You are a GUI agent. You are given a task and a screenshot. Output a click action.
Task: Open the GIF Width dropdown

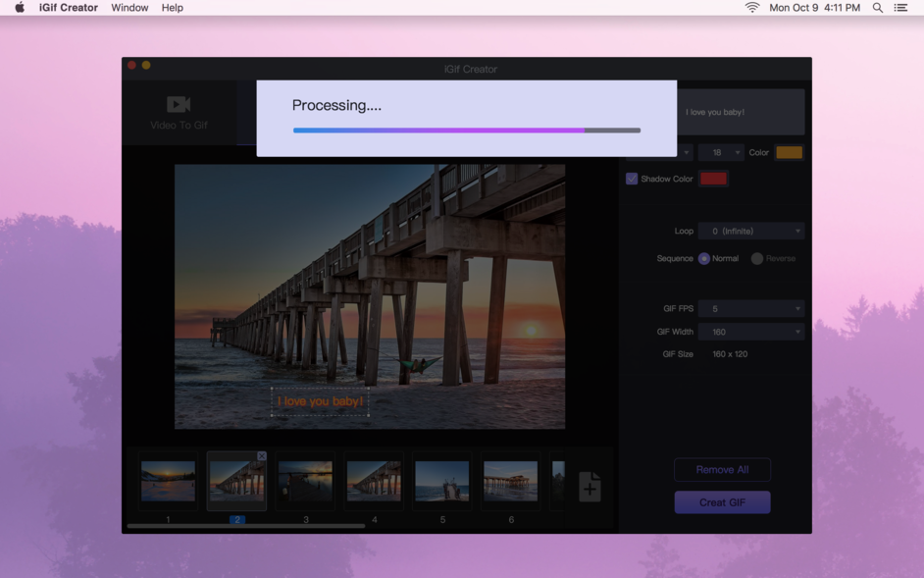point(751,331)
